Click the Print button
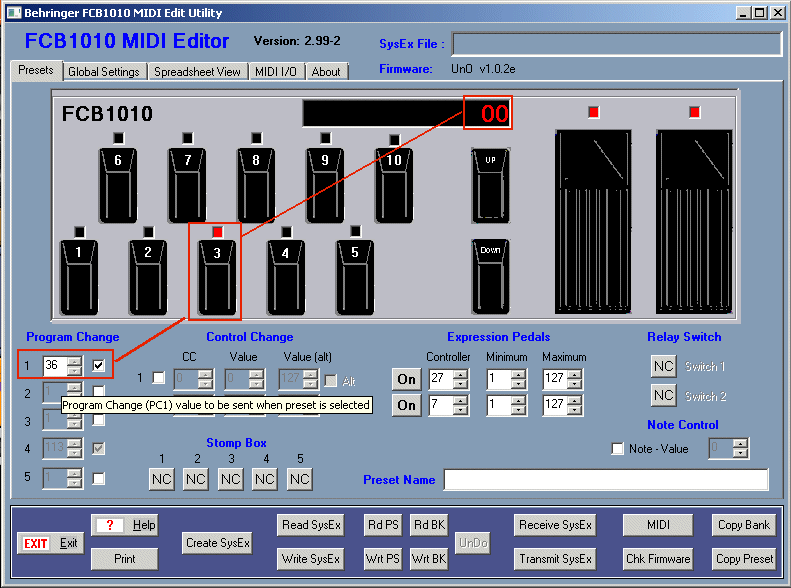Screen dimensions: 791x588 click(125, 559)
